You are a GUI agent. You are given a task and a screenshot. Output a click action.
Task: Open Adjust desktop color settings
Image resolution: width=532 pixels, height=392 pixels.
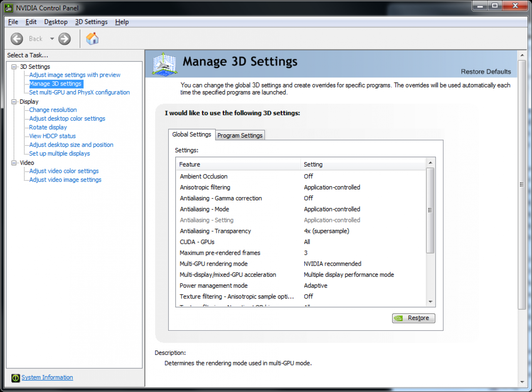click(x=67, y=118)
